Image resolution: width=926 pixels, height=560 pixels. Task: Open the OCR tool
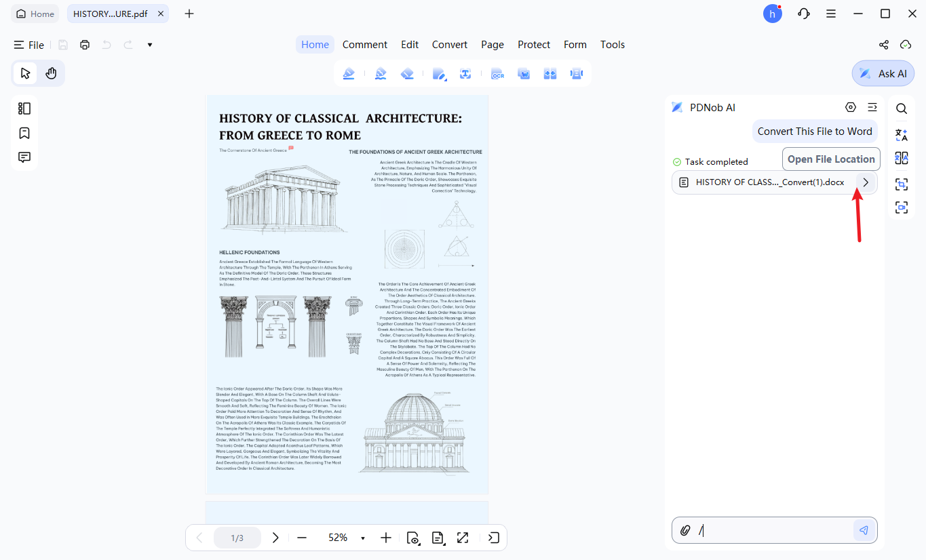(x=497, y=74)
